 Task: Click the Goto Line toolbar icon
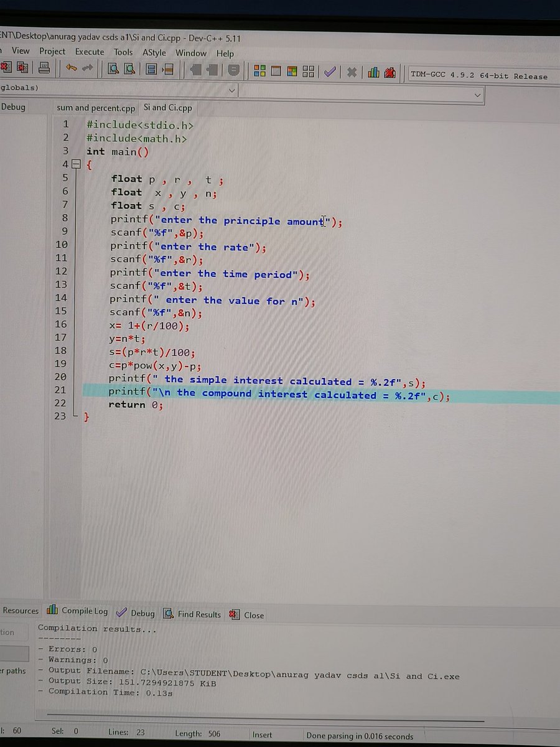[x=167, y=69]
